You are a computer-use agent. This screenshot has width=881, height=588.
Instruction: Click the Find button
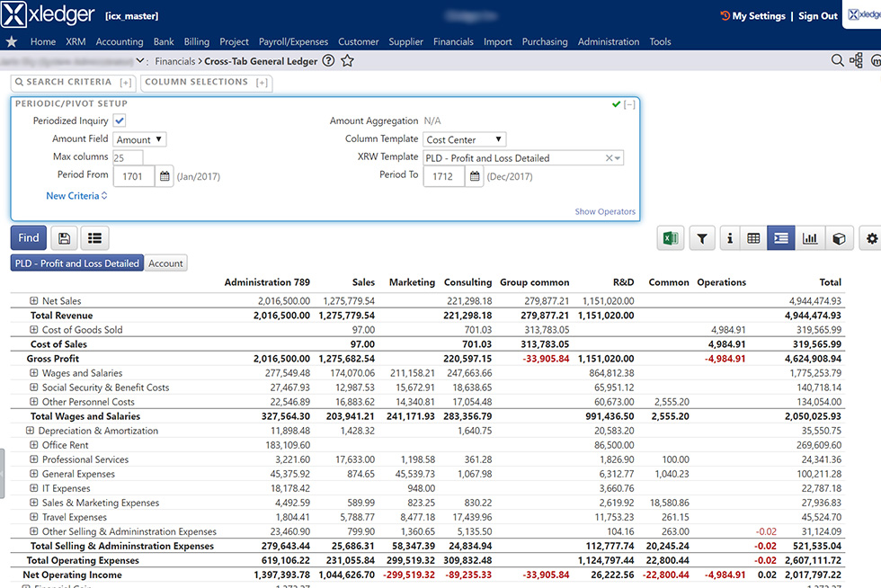click(27, 237)
